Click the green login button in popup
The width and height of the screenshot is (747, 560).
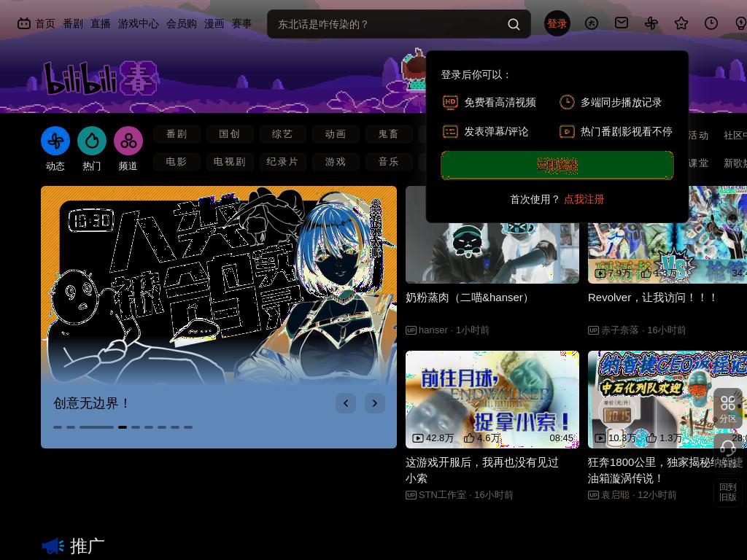[557, 166]
